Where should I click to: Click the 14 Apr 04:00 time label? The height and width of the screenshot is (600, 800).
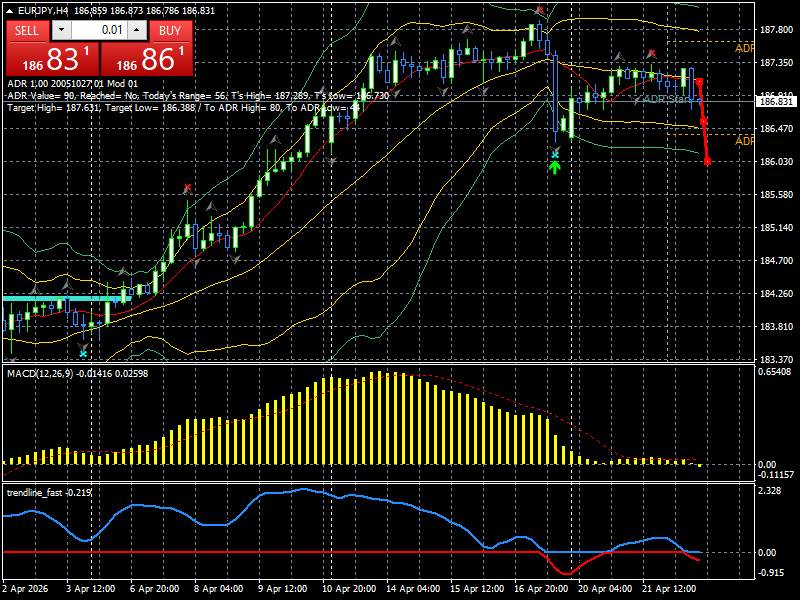point(413,589)
